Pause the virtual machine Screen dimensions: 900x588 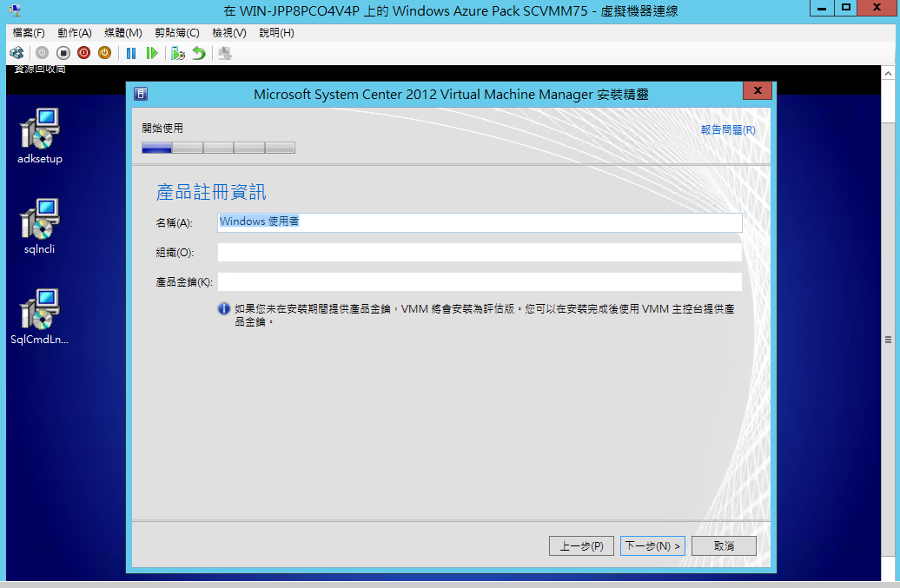[131, 53]
